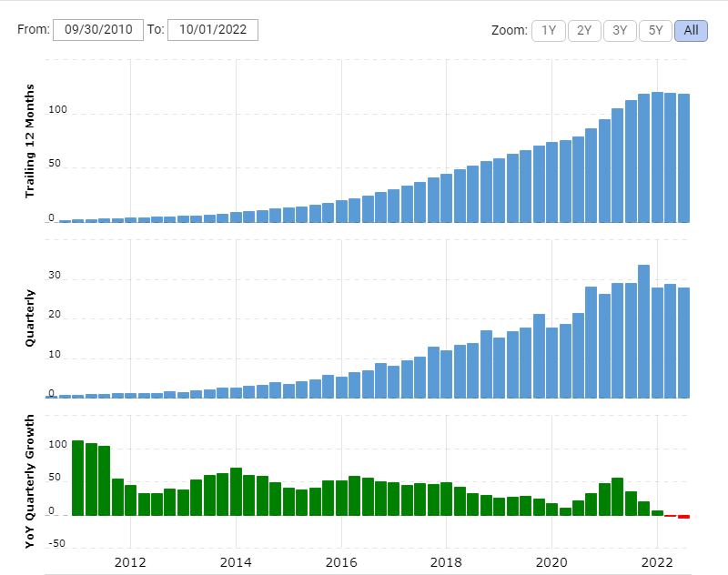Click the Quarterly axis title
The height and width of the screenshot is (575, 728).
click(x=30, y=318)
